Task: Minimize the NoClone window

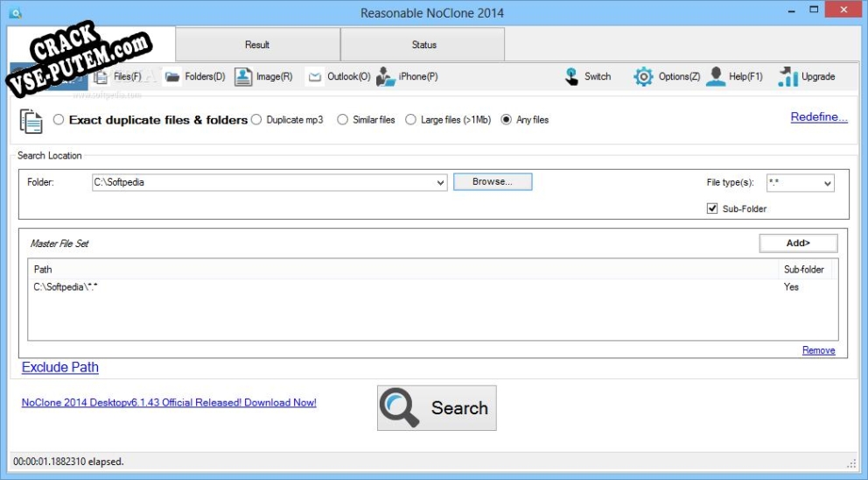Action: pyautogui.click(x=792, y=10)
